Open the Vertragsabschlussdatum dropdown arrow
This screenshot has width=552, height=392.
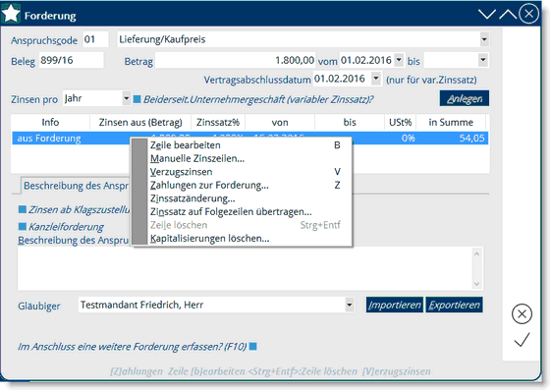(376, 79)
